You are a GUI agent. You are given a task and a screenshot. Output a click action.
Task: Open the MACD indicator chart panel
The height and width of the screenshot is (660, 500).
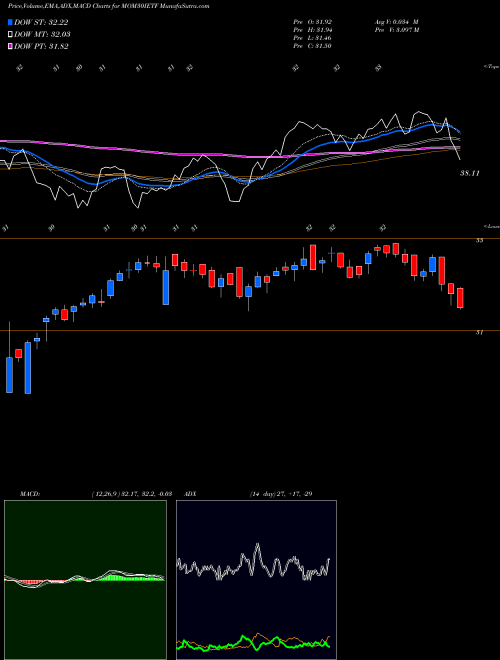click(85, 580)
